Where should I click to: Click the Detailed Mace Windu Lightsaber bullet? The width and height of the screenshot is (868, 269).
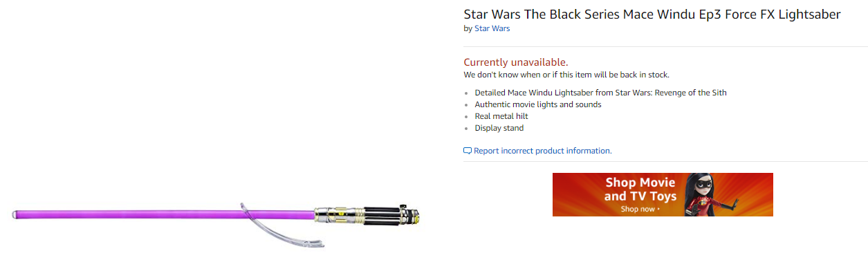(600, 93)
